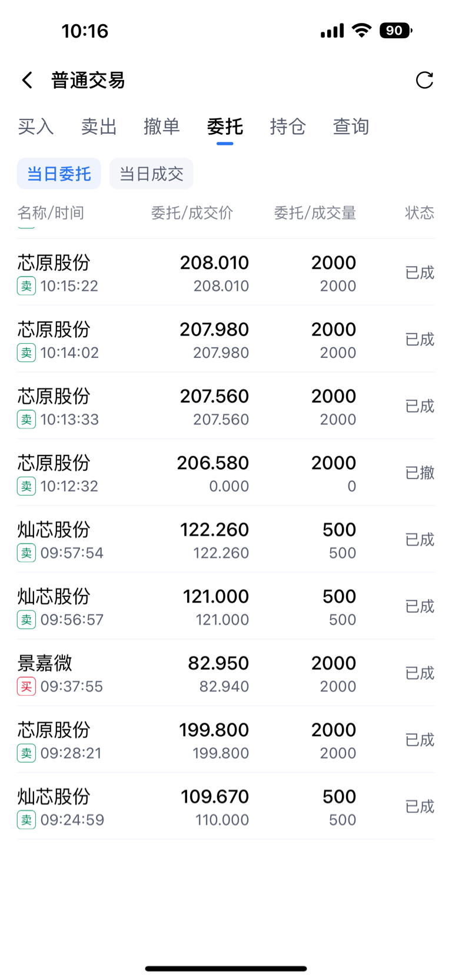This screenshot has width=452, height=980.
Task: Open the 灿芯股份 order at 122.260
Action: click(x=226, y=539)
